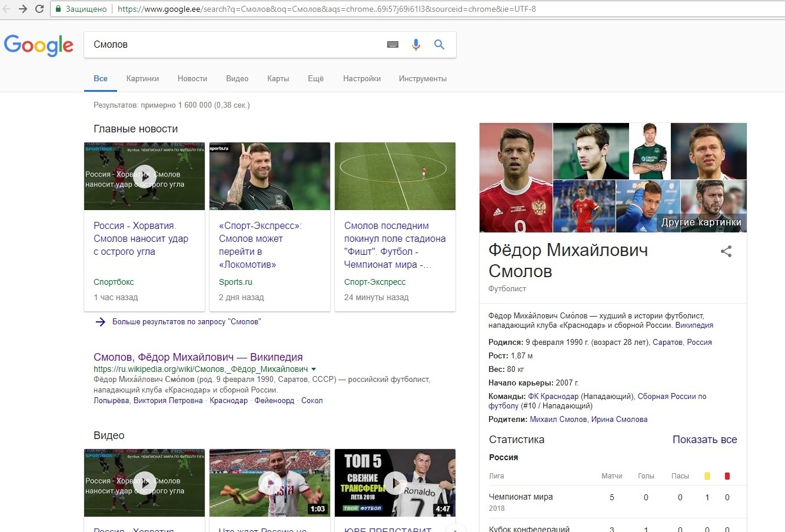Open sports.ru news thumbnail with smiling player
The height and width of the screenshot is (532, 785).
pyautogui.click(x=270, y=176)
